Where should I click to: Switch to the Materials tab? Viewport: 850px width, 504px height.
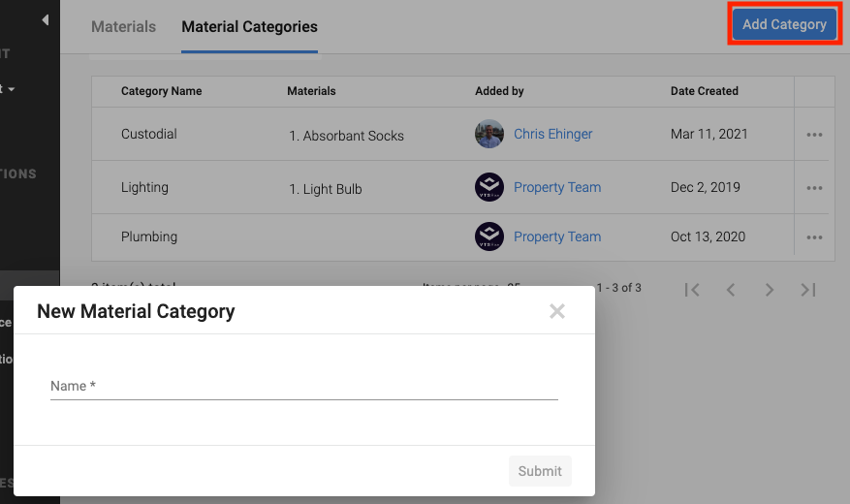point(124,26)
